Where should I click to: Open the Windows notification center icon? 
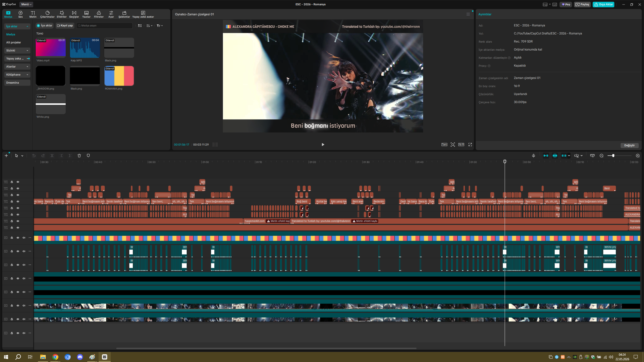(x=636, y=357)
